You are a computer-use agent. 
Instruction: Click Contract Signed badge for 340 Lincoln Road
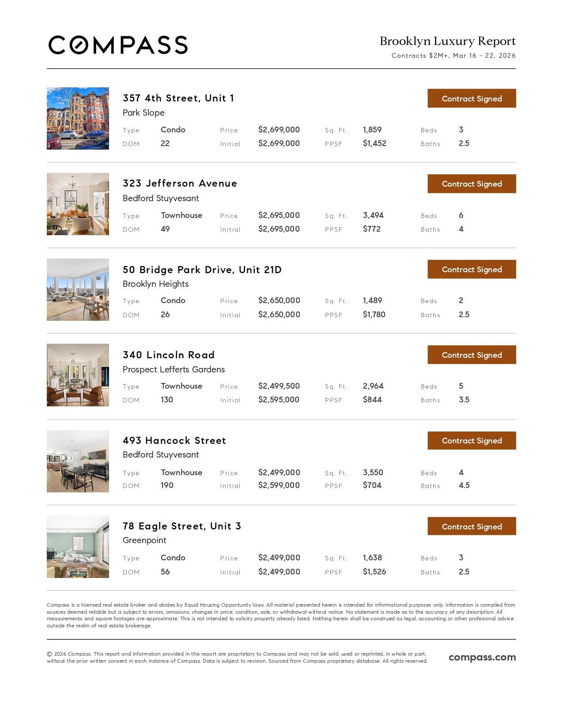[x=471, y=355]
